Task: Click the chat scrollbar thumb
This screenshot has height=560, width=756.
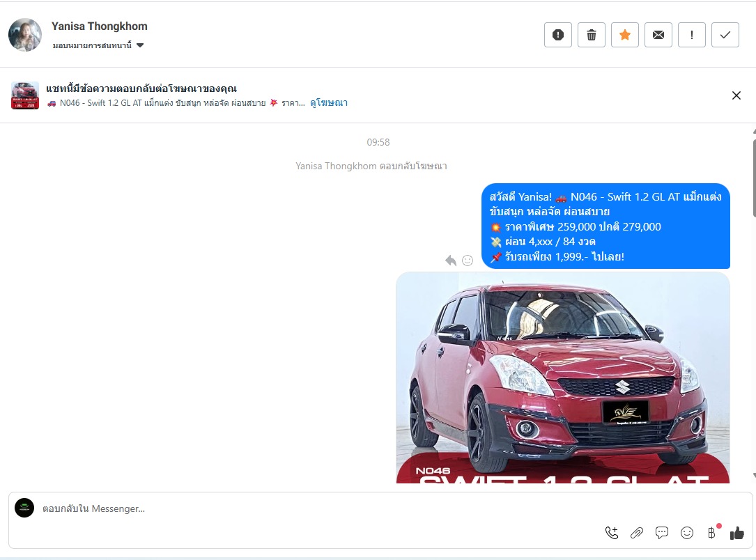Action: (x=754, y=178)
